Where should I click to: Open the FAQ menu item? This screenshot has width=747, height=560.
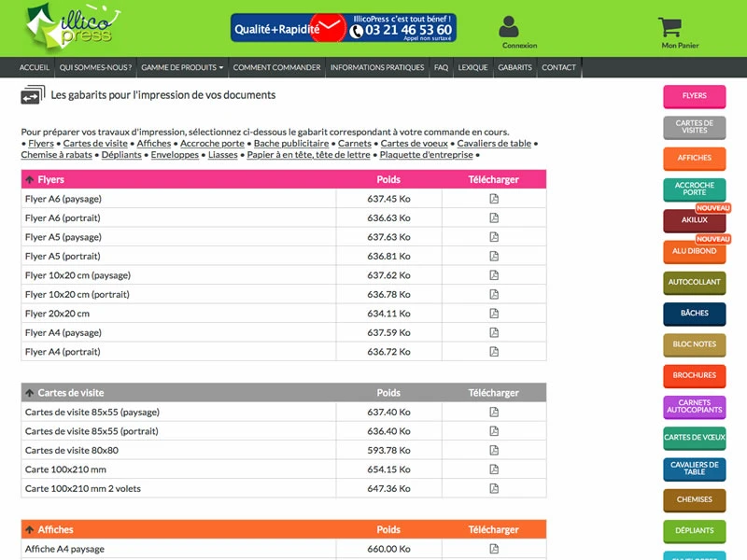(x=441, y=67)
